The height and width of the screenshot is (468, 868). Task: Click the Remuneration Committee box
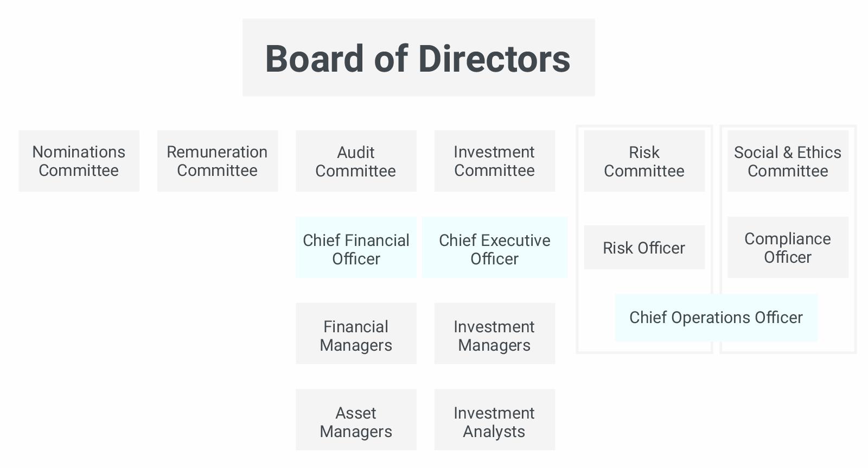point(217,161)
